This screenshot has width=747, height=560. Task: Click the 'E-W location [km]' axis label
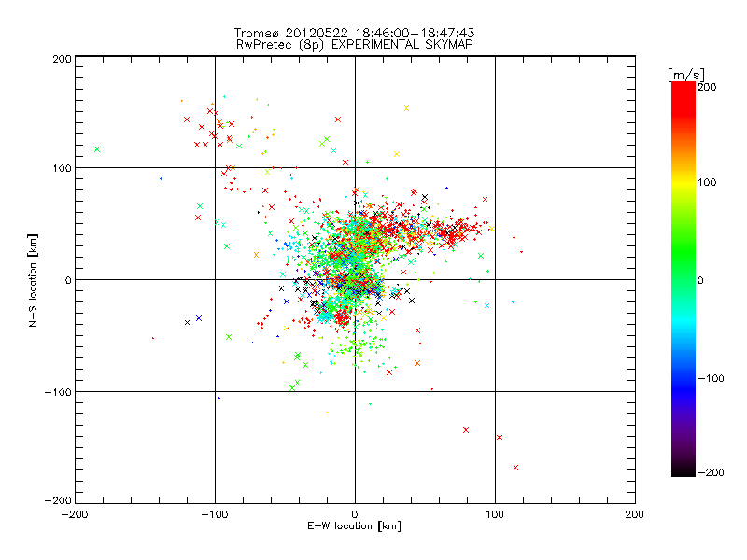(354, 526)
